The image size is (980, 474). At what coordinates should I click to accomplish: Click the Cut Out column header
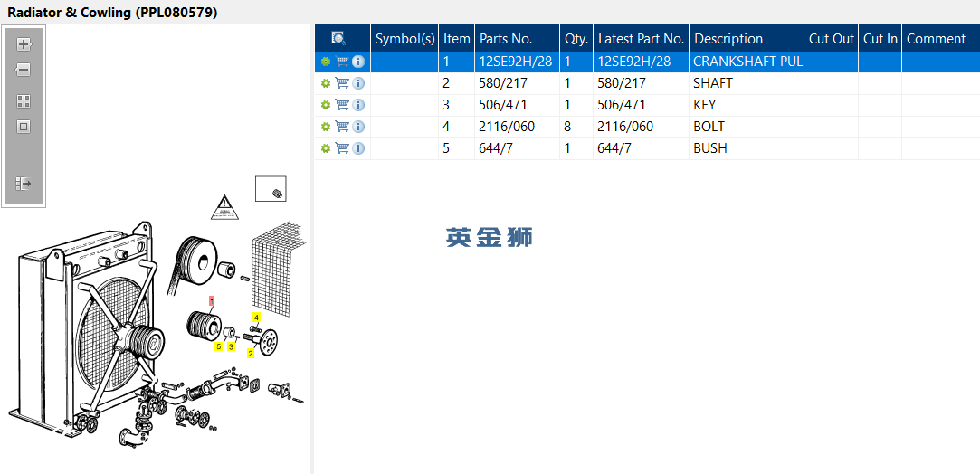click(832, 39)
